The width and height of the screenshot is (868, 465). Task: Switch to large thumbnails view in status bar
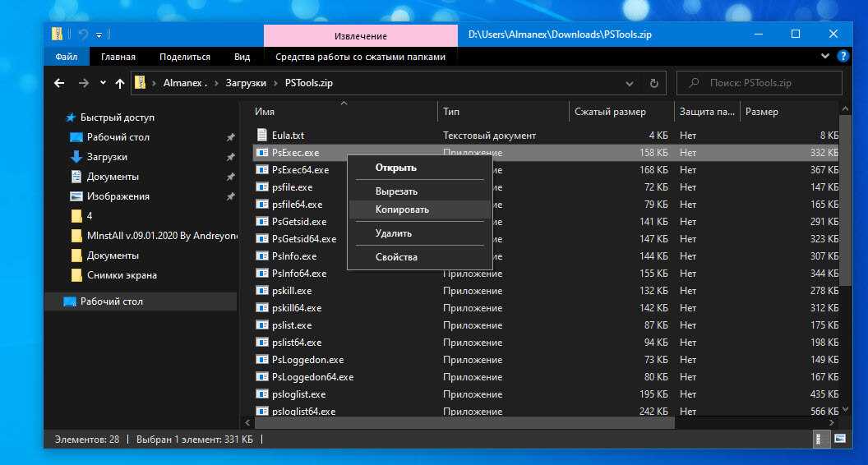(842, 440)
